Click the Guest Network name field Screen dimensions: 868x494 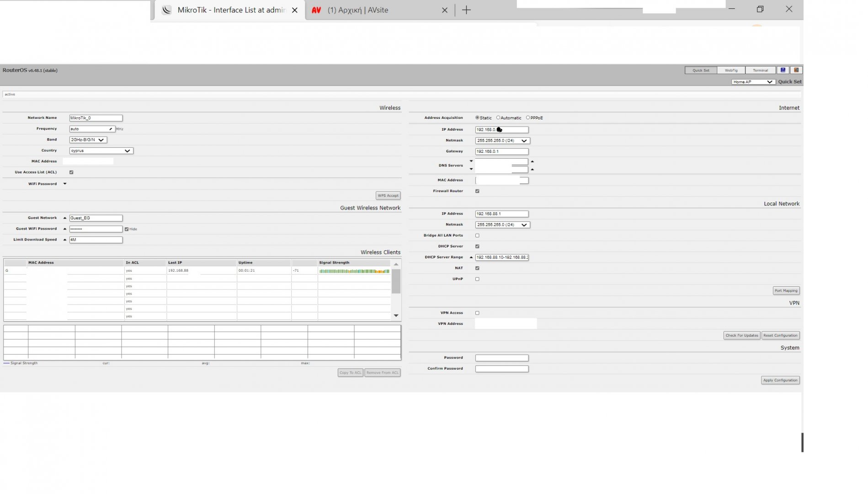tap(96, 218)
